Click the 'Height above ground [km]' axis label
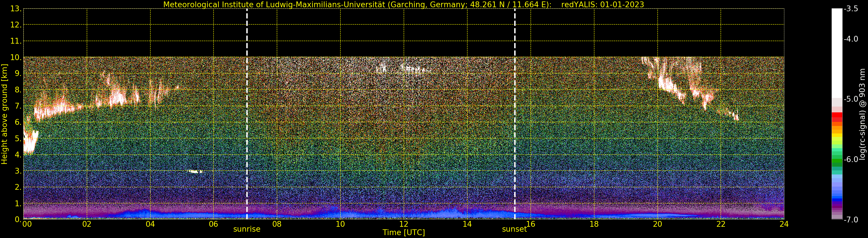Viewport: 868px width, 238px height. coord(4,114)
